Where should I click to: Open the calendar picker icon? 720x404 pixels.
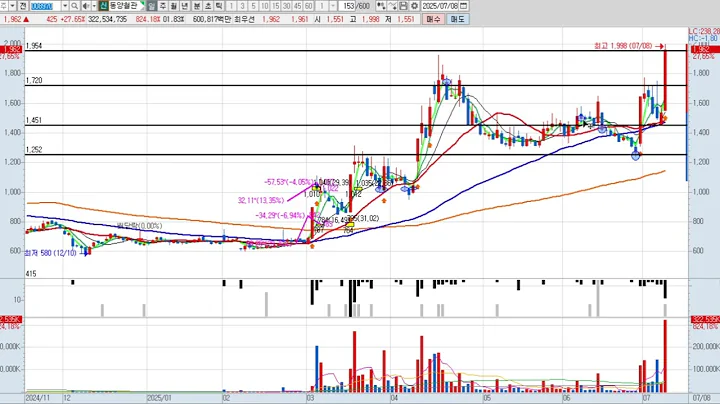[463, 6]
